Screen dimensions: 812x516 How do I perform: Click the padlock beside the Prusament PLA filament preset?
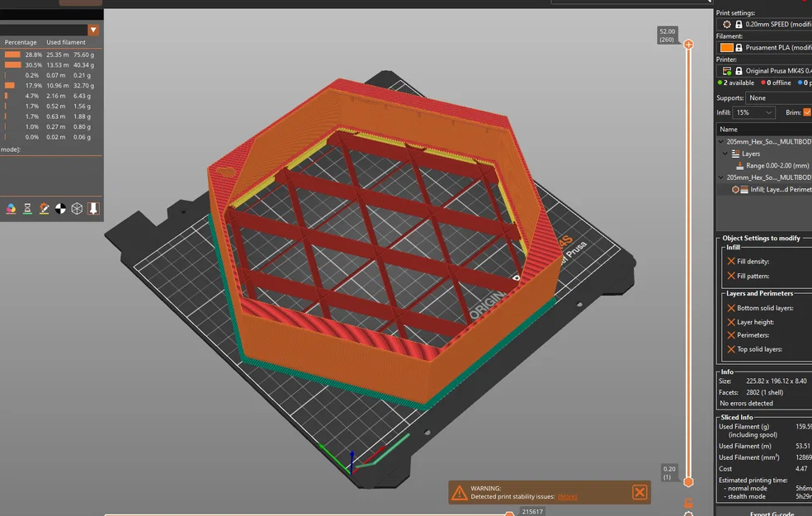point(739,49)
